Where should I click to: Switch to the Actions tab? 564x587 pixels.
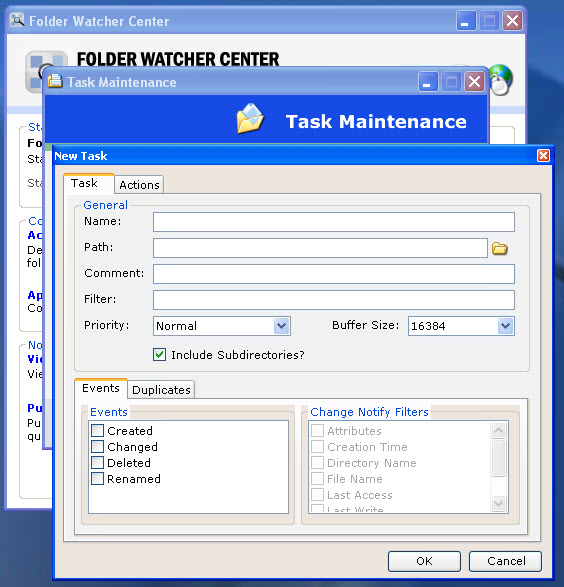(x=139, y=185)
